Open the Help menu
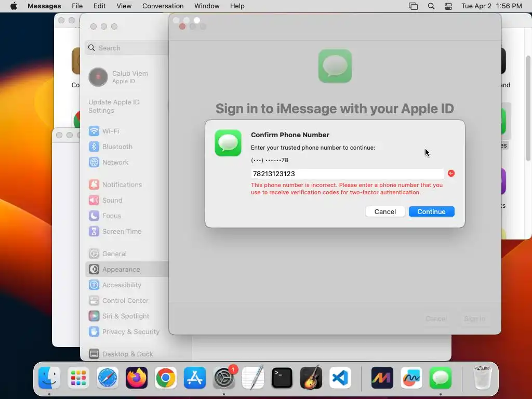This screenshot has height=399, width=532. point(237,6)
